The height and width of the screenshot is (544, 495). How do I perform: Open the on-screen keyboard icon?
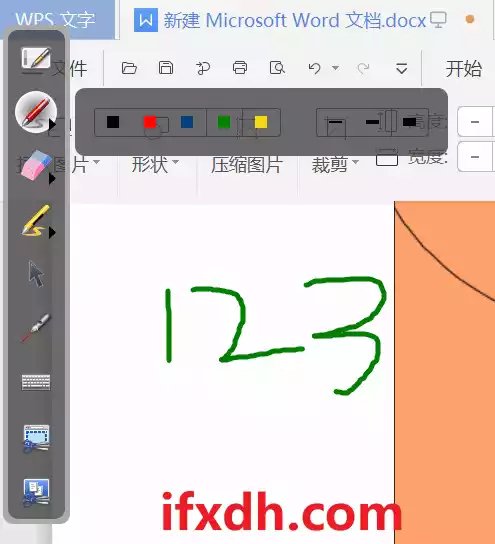pos(36,382)
